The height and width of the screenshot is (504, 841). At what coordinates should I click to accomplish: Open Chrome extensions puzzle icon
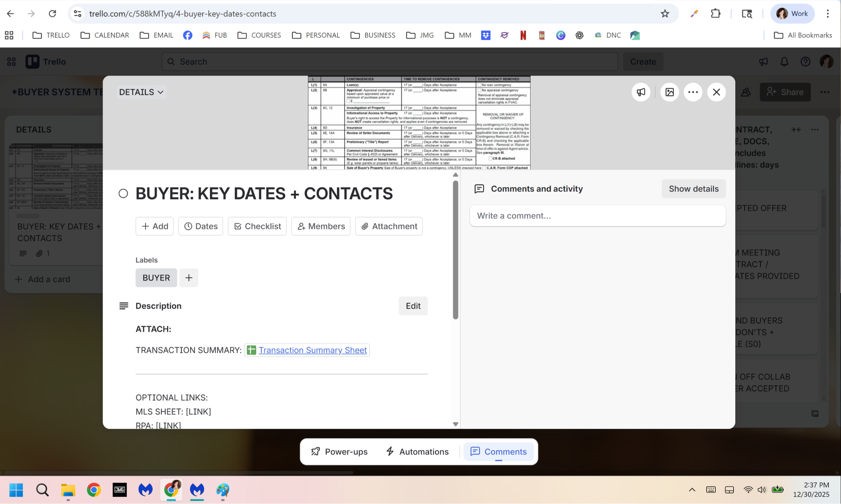[x=715, y=14]
